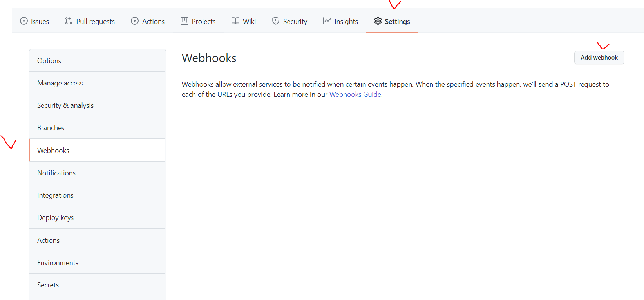This screenshot has height=300, width=644.
Task: Switch to the Pull requests tab
Action: [x=90, y=21]
